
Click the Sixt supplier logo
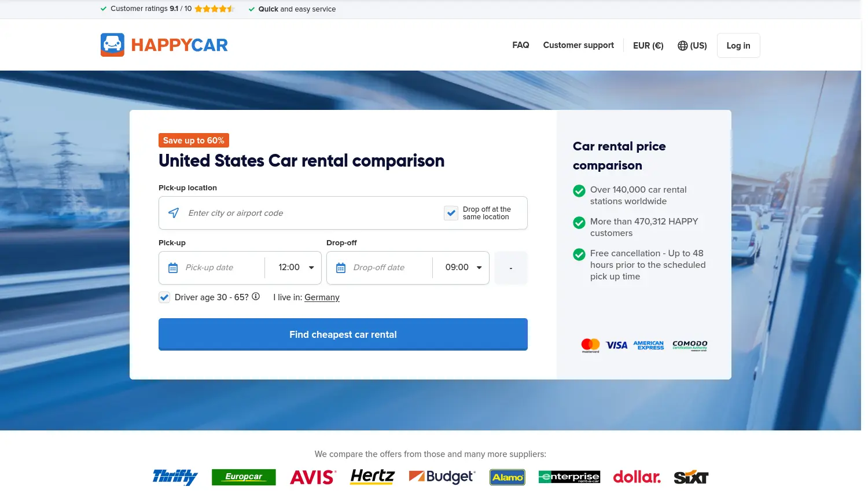point(691,477)
